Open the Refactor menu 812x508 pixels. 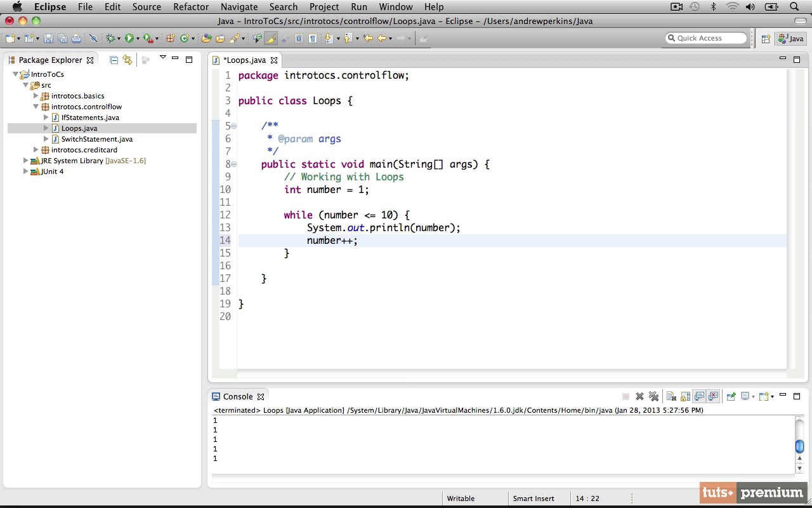[191, 7]
